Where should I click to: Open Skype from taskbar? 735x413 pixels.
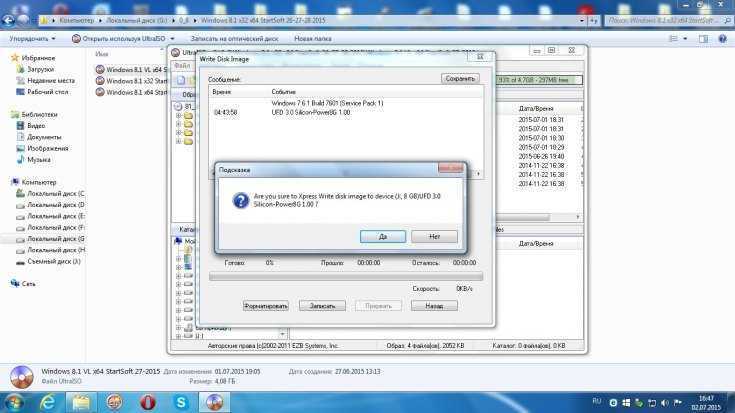[181, 402]
